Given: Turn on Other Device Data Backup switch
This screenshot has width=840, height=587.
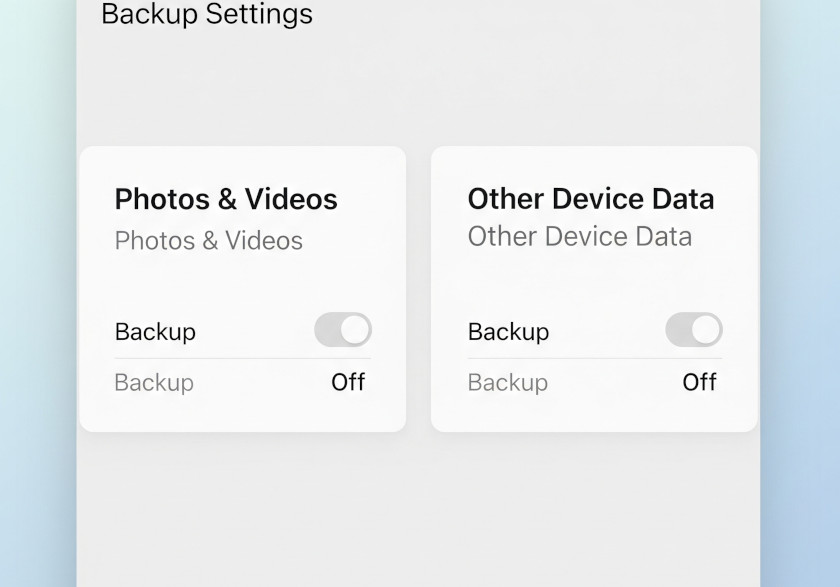Looking at the screenshot, I should (x=694, y=330).
